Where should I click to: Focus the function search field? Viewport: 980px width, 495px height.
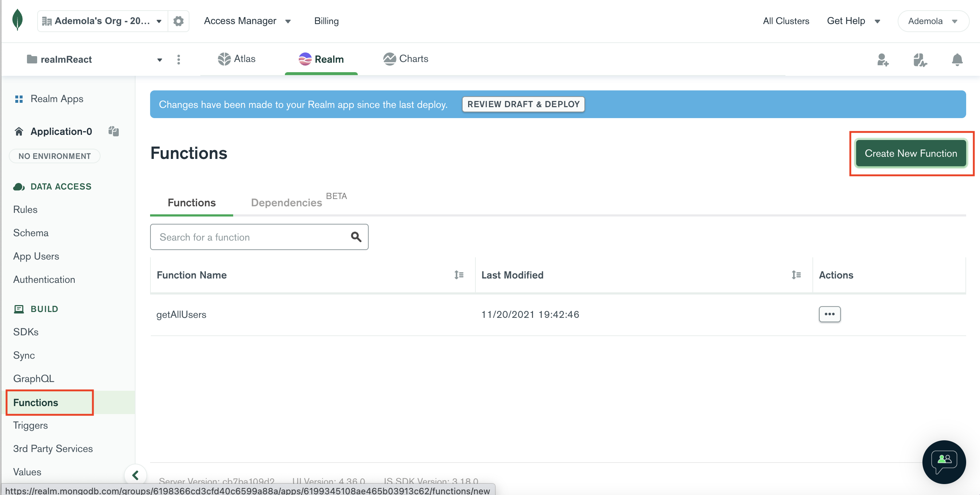(251, 237)
